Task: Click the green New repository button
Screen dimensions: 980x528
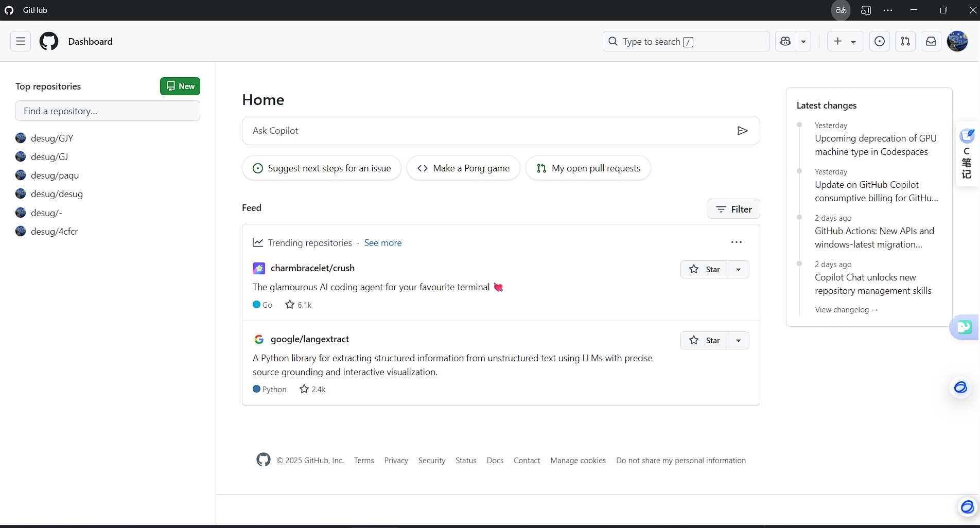Action: click(180, 86)
